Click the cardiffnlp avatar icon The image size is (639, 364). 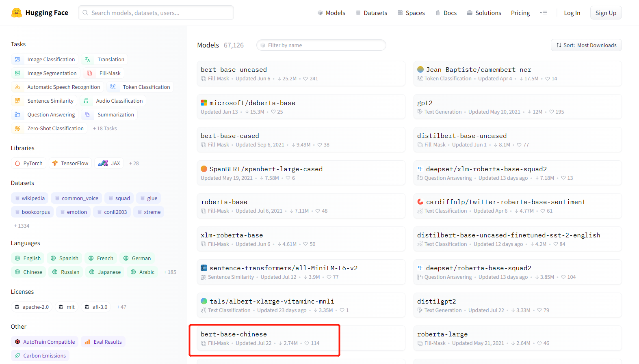click(x=420, y=202)
